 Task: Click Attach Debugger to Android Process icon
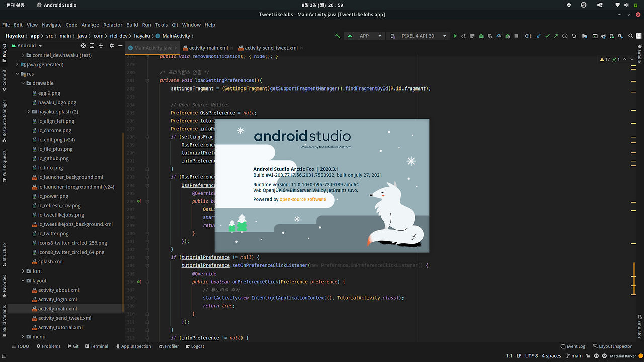coord(507,36)
